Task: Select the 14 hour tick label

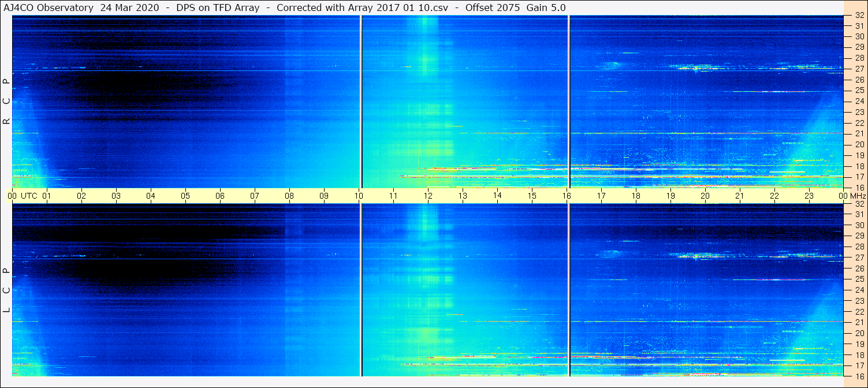Action: click(x=497, y=195)
